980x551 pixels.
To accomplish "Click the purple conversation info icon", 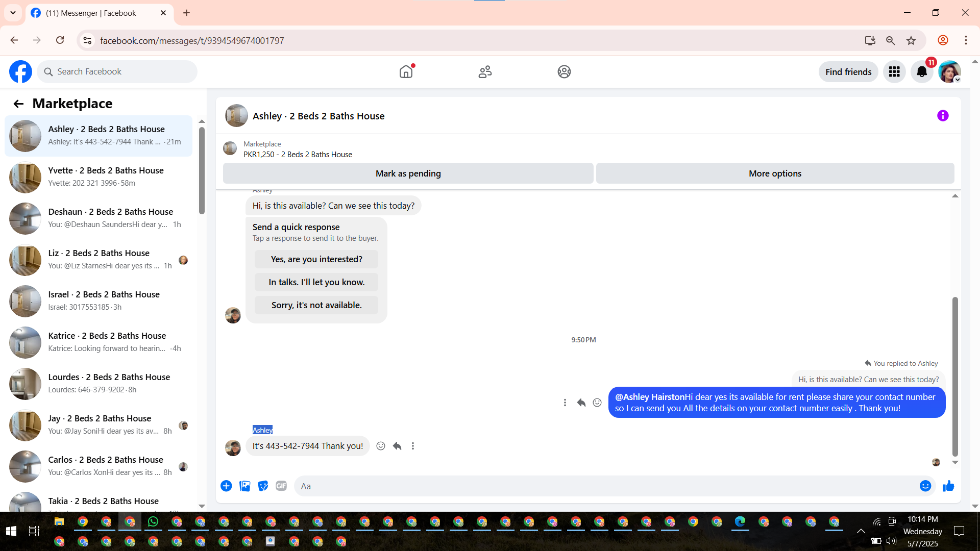I will (x=942, y=116).
